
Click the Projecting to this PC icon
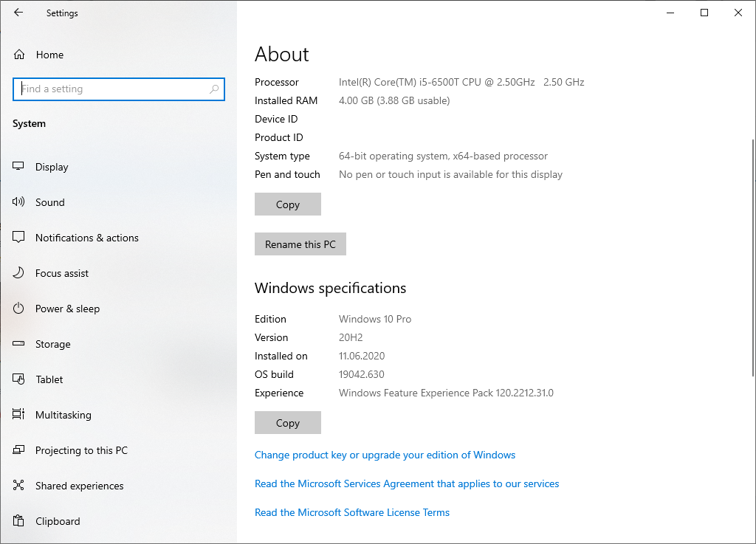click(x=18, y=450)
